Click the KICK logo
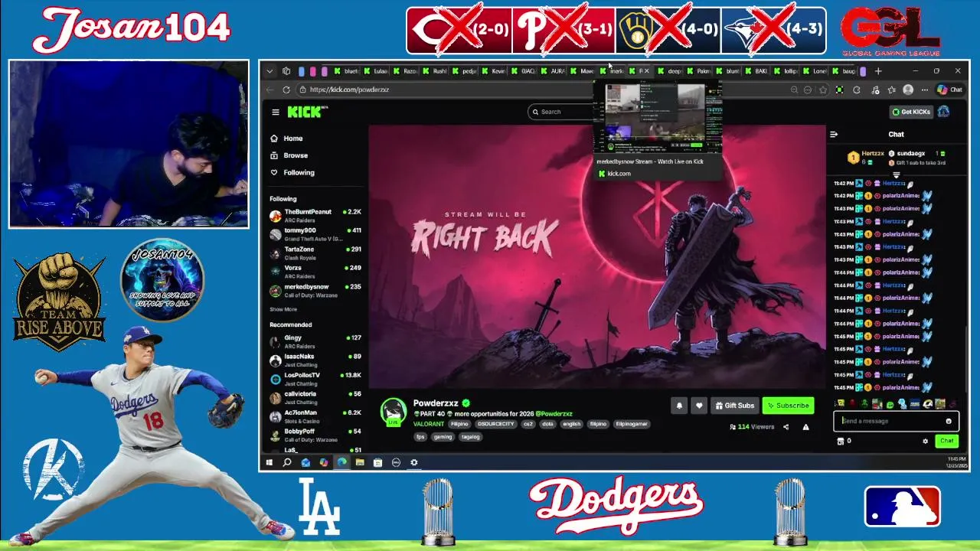The height and width of the screenshot is (551, 980). click(306, 112)
